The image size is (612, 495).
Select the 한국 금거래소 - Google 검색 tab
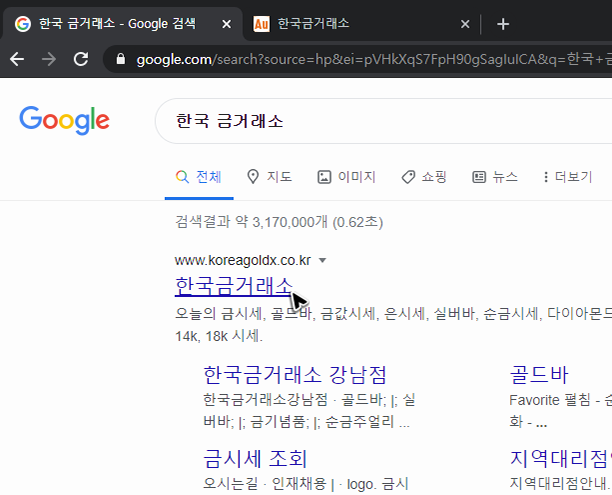pyautogui.click(x=122, y=24)
